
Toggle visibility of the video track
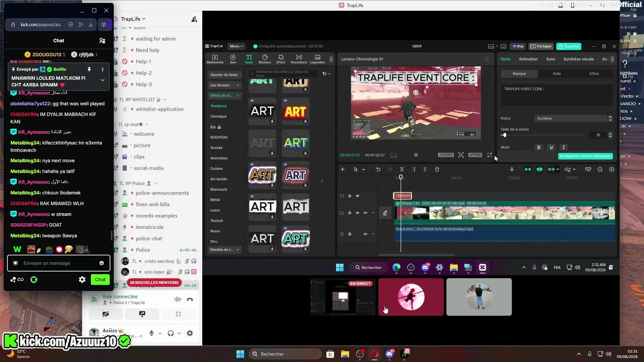[358, 213]
